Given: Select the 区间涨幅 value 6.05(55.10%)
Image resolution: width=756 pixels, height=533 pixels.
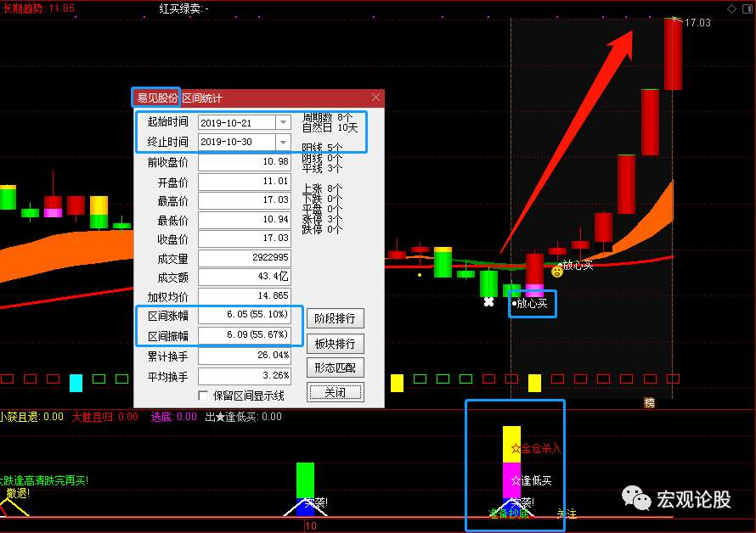Looking at the screenshot, I should pos(245,315).
